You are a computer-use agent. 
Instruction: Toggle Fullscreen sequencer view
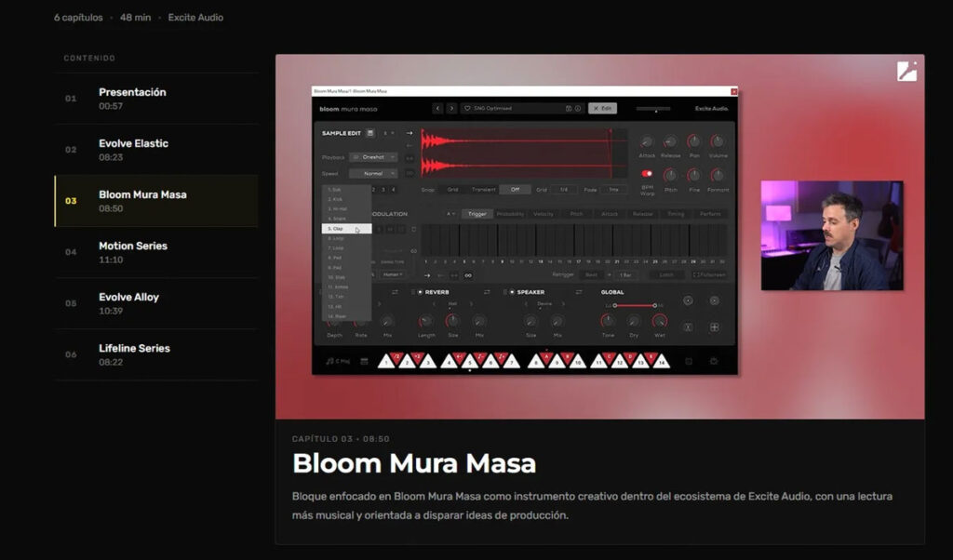click(x=710, y=275)
